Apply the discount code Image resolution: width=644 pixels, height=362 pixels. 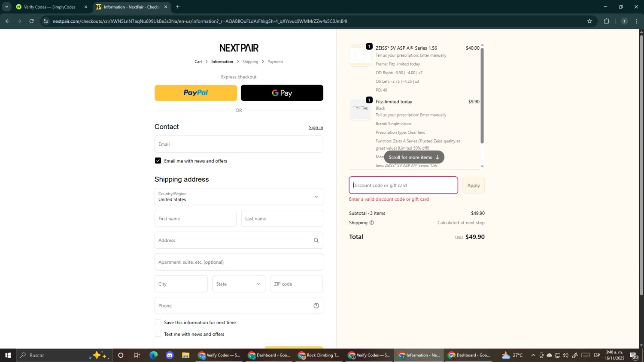[474, 185]
